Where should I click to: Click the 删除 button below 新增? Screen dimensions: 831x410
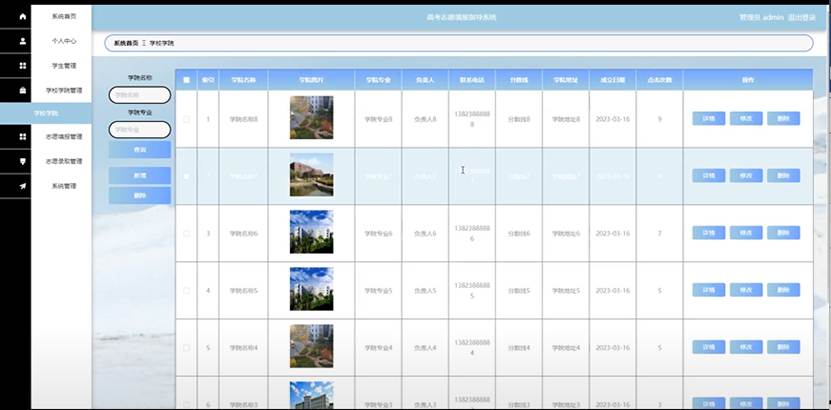coord(140,195)
